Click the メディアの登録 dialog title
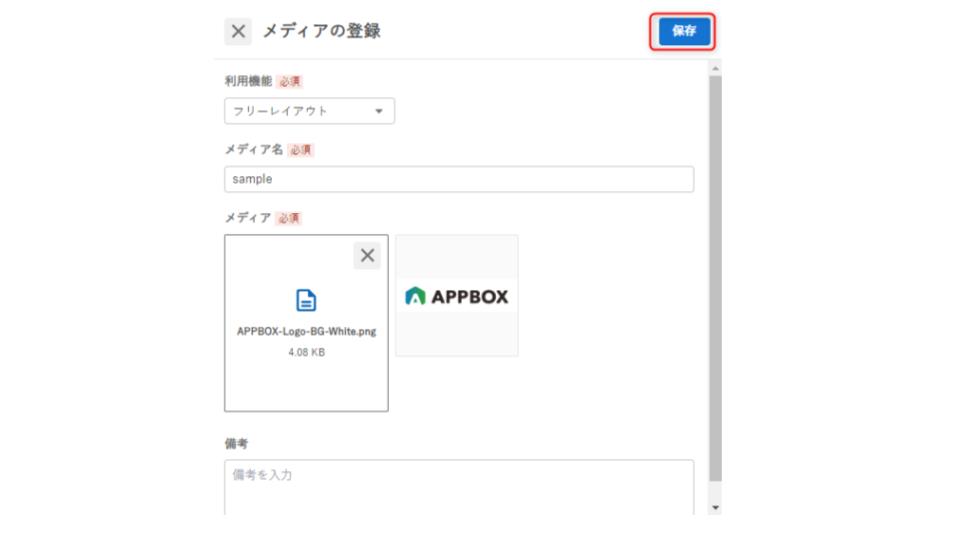Viewport: 960px width, 540px height. 321,31
